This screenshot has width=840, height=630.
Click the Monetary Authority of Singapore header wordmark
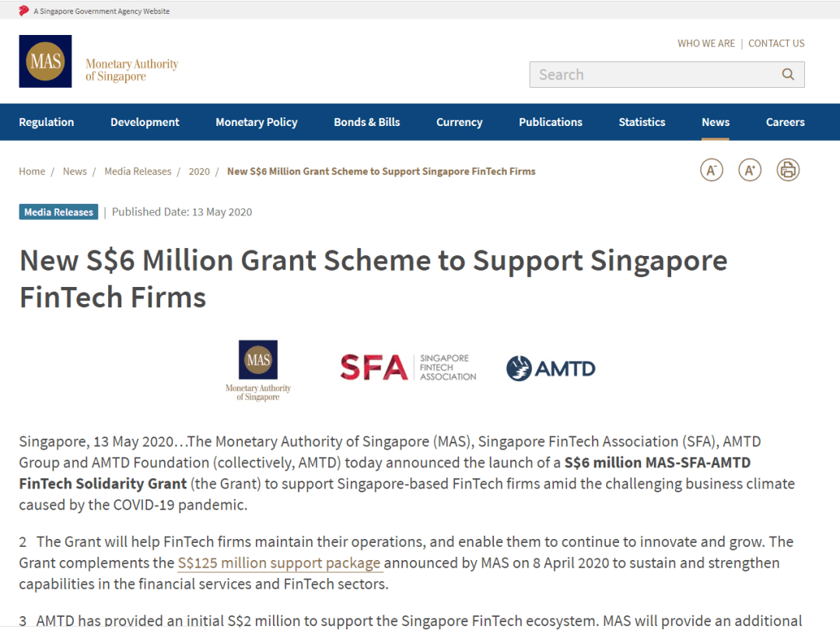coord(131,70)
